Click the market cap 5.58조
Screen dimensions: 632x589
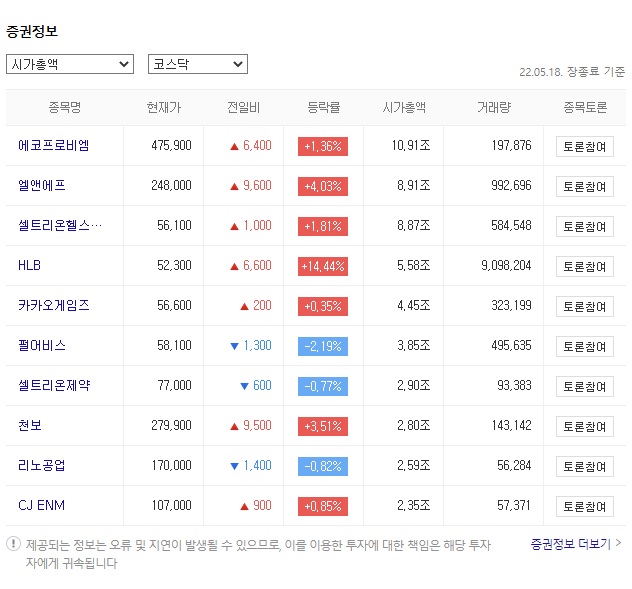(x=414, y=265)
